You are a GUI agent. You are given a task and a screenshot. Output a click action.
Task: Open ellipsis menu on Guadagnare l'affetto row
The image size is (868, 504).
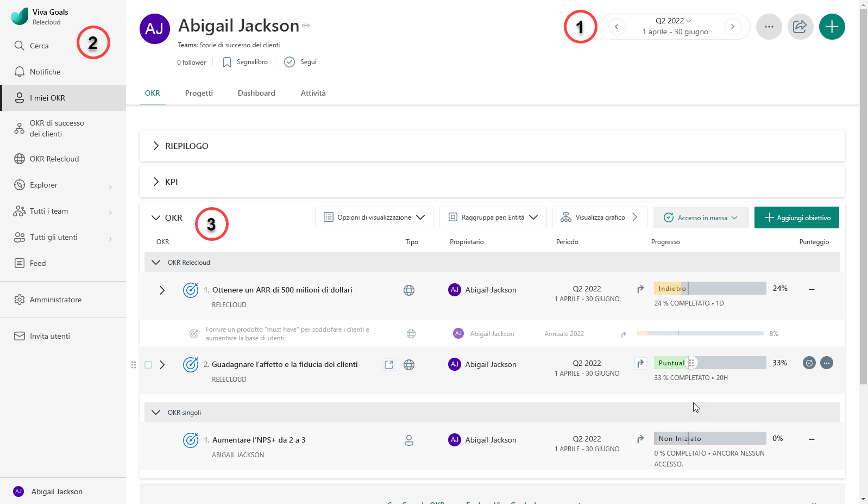tap(827, 363)
